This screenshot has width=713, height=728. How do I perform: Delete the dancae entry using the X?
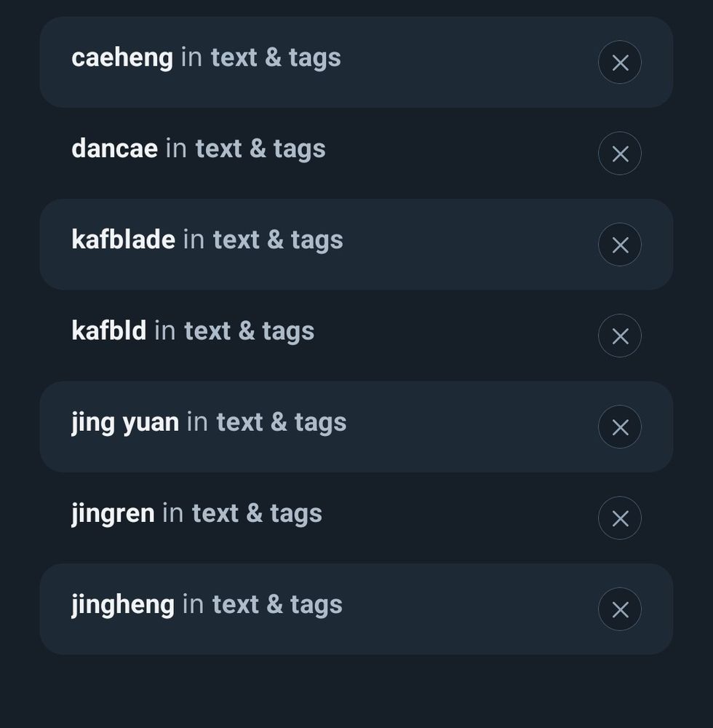pyautogui.click(x=620, y=153)
